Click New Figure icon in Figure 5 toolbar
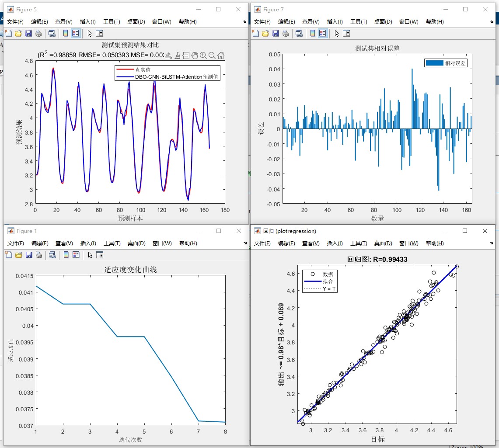This screenshot has height=448, width=499. (8, 33)
